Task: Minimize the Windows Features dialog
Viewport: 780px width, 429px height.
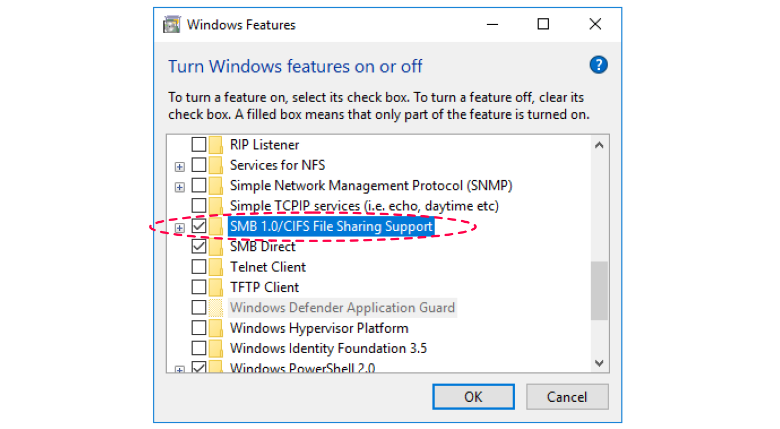Action: 492,24
